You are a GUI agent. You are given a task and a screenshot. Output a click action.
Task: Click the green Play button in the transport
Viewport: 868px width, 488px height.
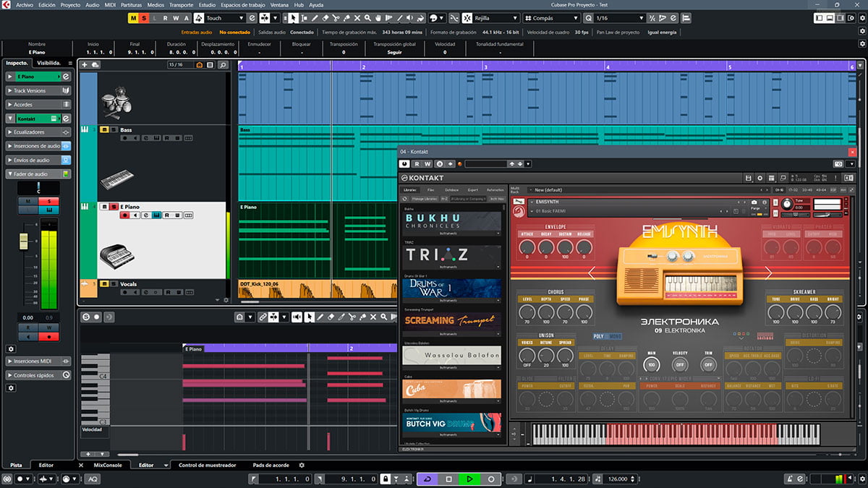coord(470,479)
